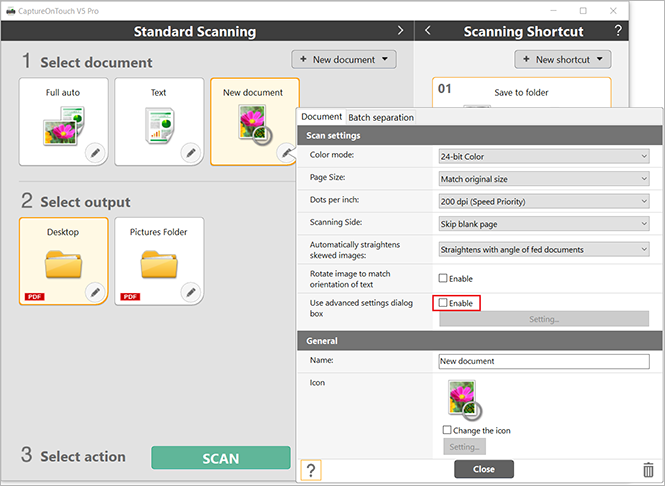Expand the Dots per inch dropdown
This screenshot has width=665, height=486.
pos(544,201)
